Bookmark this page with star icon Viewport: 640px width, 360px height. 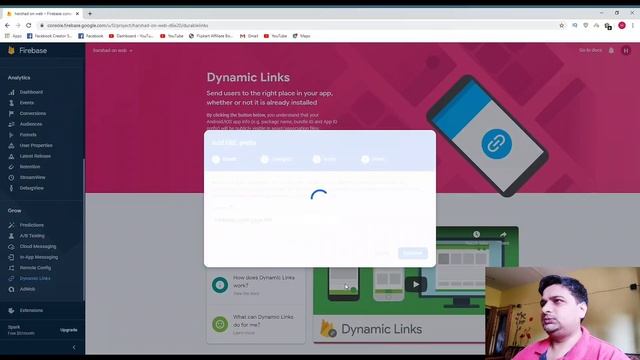562,25
